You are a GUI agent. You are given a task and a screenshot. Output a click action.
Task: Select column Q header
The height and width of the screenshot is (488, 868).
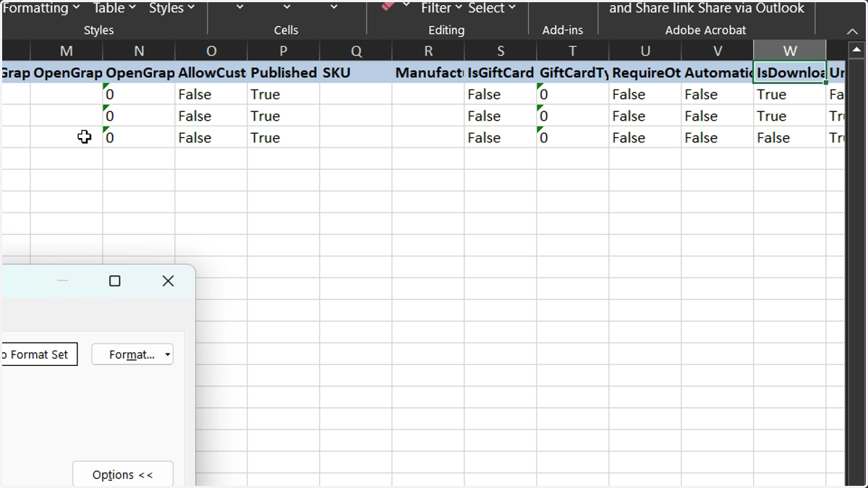point(356,51)
